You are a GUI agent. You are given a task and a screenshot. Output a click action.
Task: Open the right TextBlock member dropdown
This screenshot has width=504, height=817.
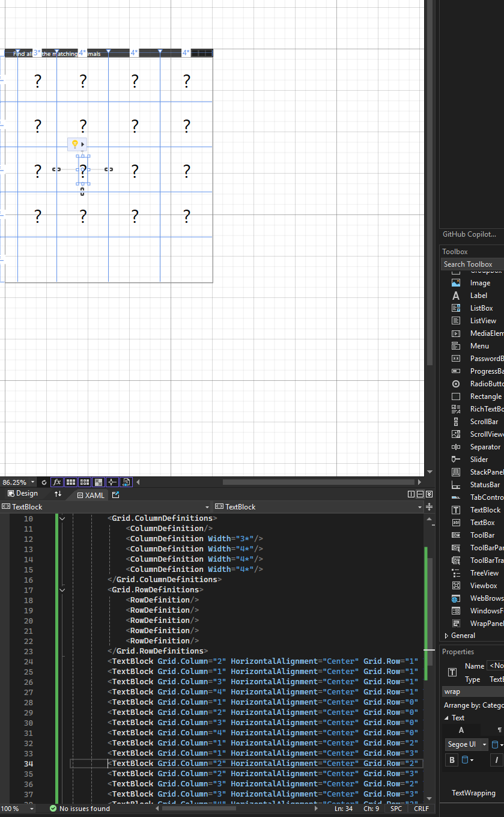point(421,507)
